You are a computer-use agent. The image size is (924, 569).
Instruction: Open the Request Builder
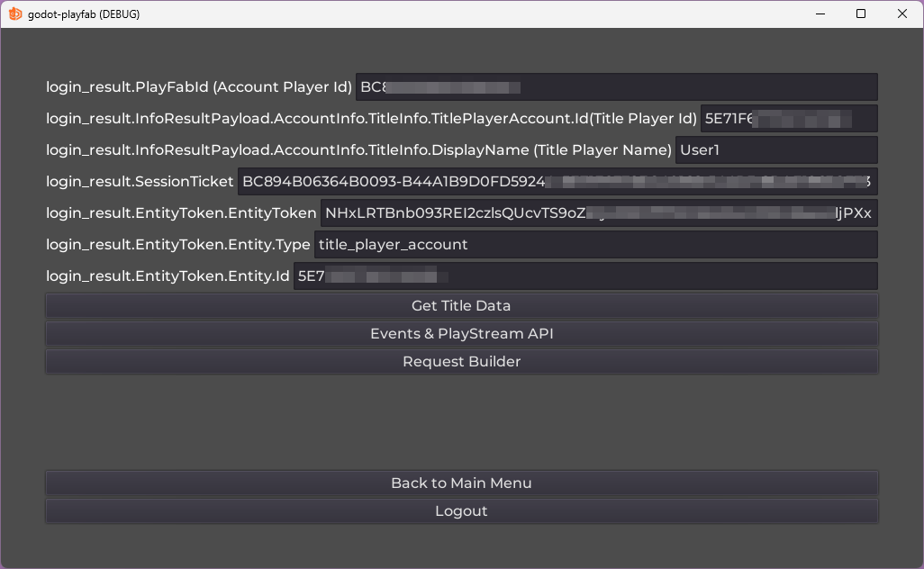(x=461, y=361)
